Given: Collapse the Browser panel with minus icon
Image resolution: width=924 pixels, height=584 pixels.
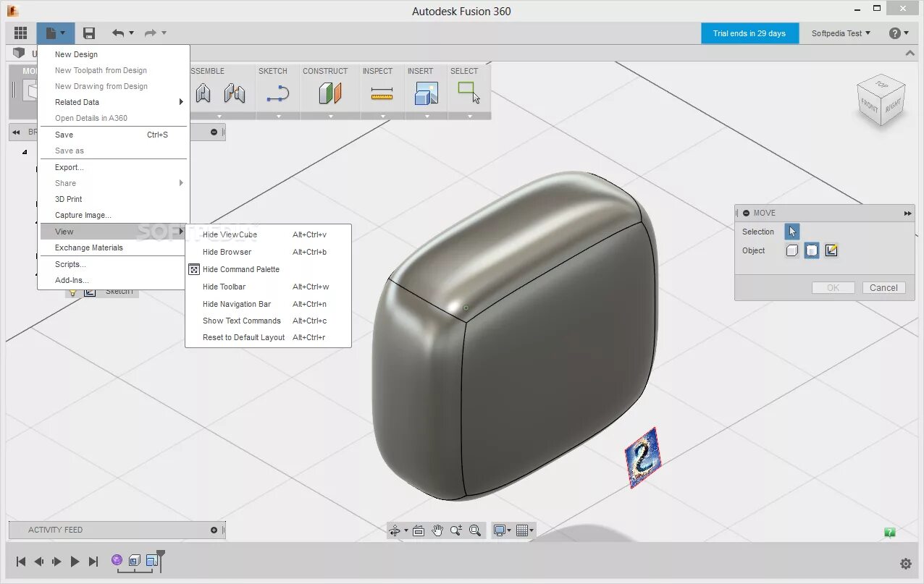Looking at the screenshot, I should point(214,132).
